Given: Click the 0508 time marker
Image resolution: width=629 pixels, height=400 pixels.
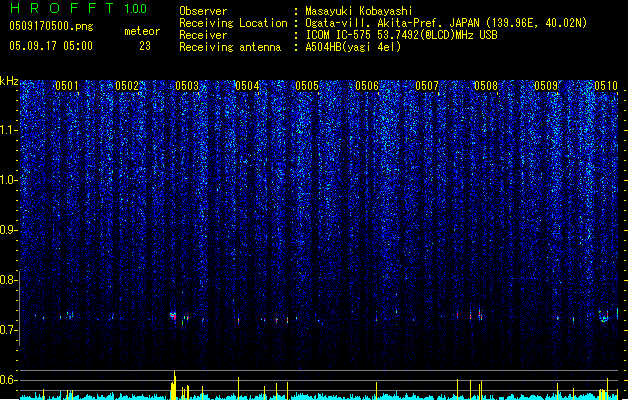Looking at the screenshot, I should [486, 86].
